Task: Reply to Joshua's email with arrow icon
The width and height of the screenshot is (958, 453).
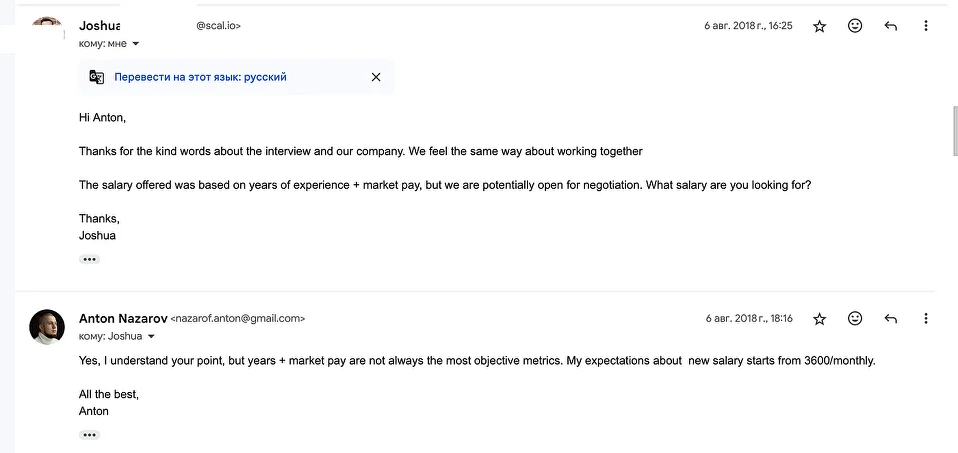Action: coord(890,26)
